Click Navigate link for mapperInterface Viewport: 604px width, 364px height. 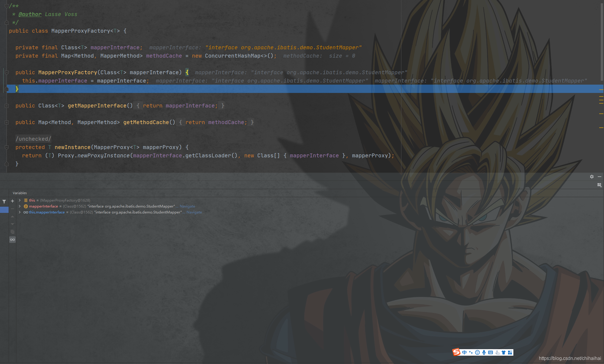pos(187,206)
